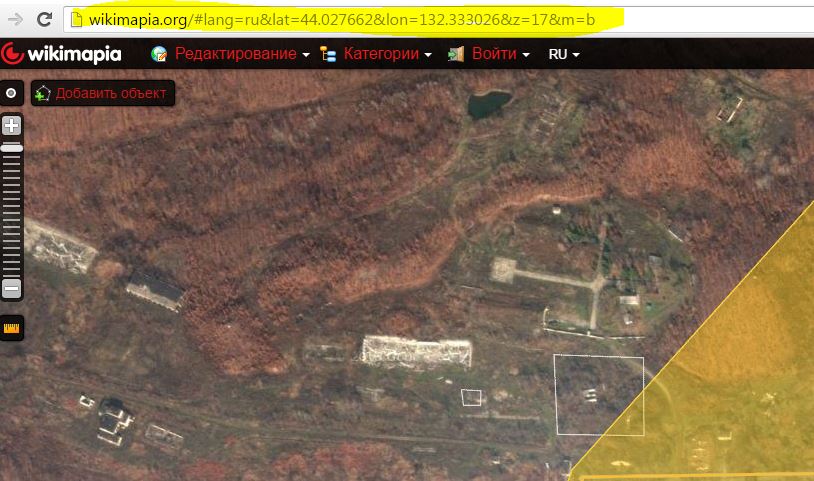Image resolution: width=814 pixels, height=481 pixels.
Task: Open the Категории menu
Action: (x=380, y=54)
